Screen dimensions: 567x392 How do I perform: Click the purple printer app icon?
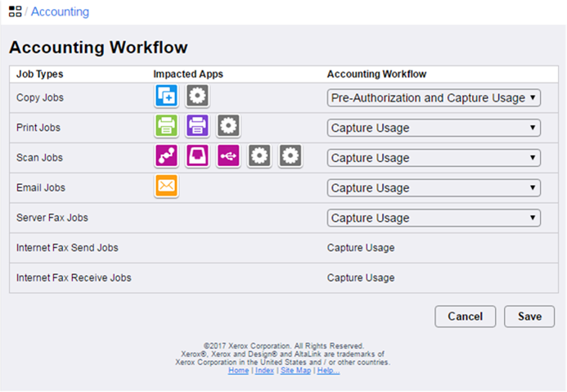197,127
